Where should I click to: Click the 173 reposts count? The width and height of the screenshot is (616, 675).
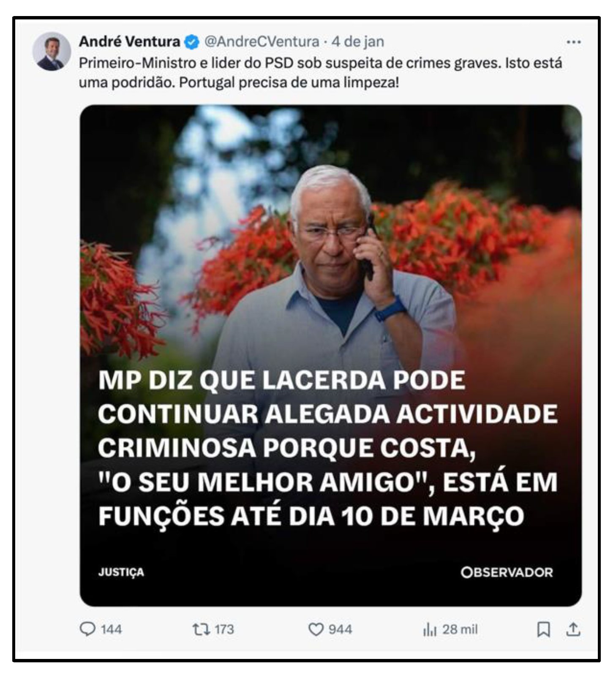pyautogui.click(x=224, y=629)
